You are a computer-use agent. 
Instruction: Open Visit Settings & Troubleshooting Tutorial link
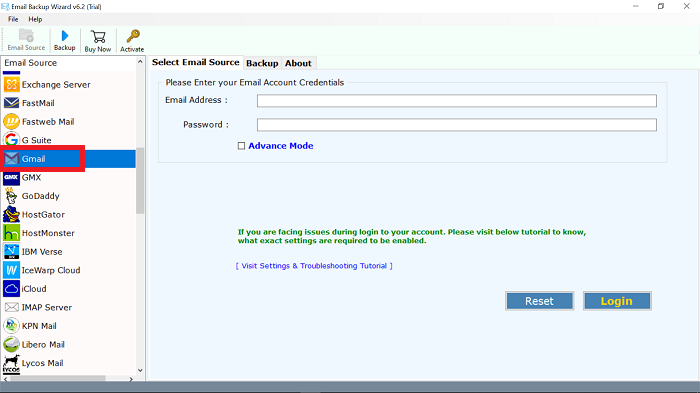tap(314, 266)
